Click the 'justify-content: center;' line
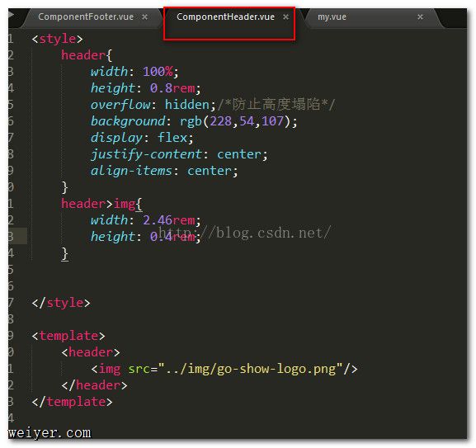476x448 pixels. 179,154
